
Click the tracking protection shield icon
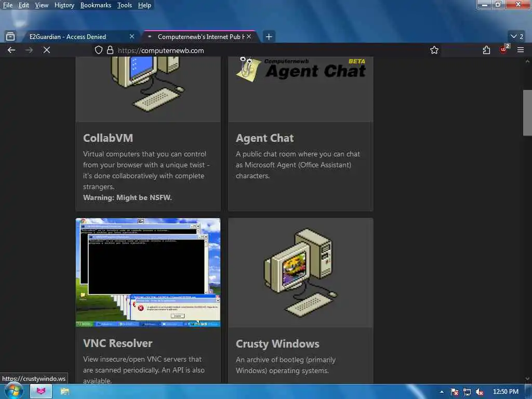98,50
